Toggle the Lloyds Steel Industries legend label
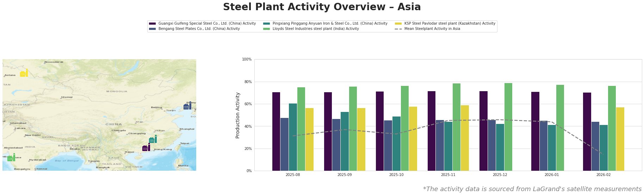644x195 pixels. (316, 29)
